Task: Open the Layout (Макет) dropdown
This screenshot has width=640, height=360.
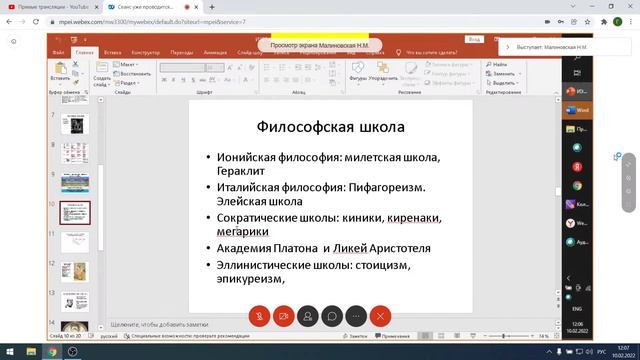Action: (126, 64)
